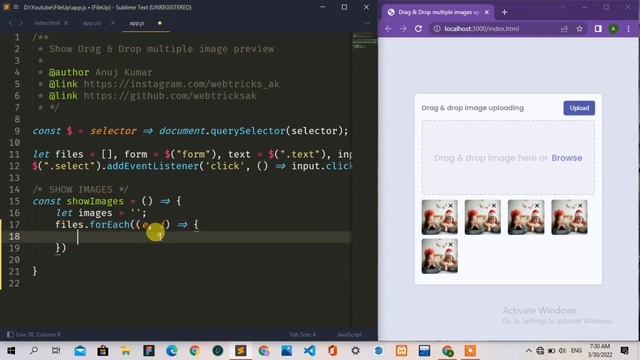Click the tab history back arrow in Sublime
The image size is (640, 360).
11,23
